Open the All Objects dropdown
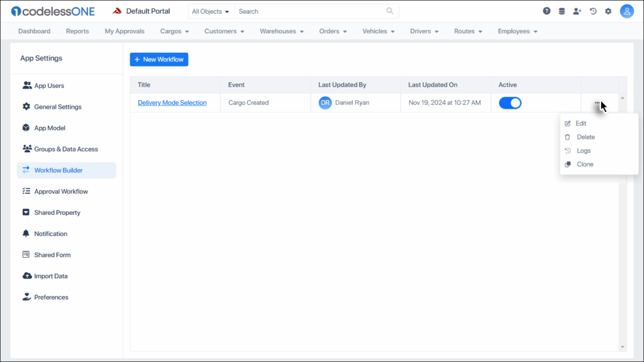 point(211,11)
